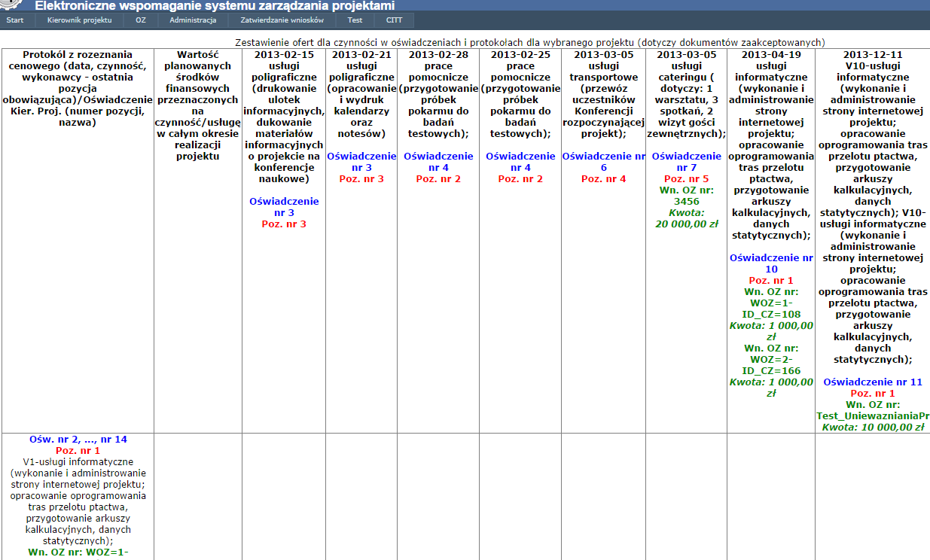930x560 pixels.
Task: Open the Zatwierdzanie wniosków menu
Action: click(x=282, y=20)
